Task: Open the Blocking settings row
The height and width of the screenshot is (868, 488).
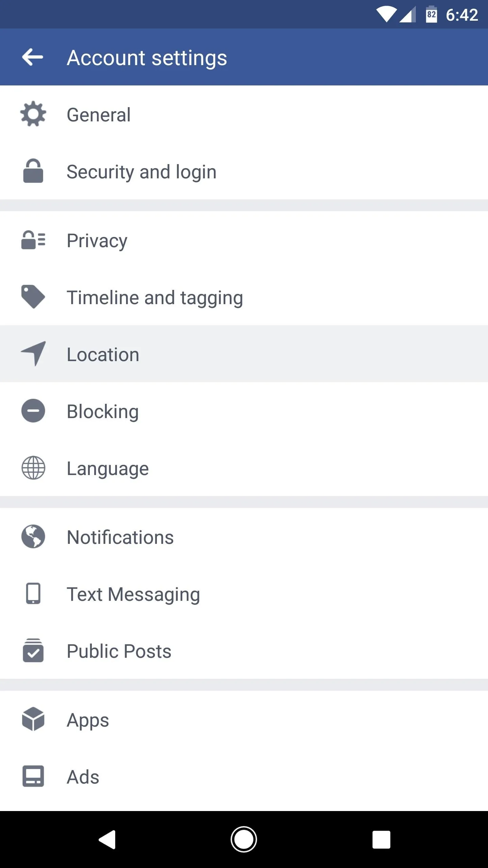Action: pos(244,411)
